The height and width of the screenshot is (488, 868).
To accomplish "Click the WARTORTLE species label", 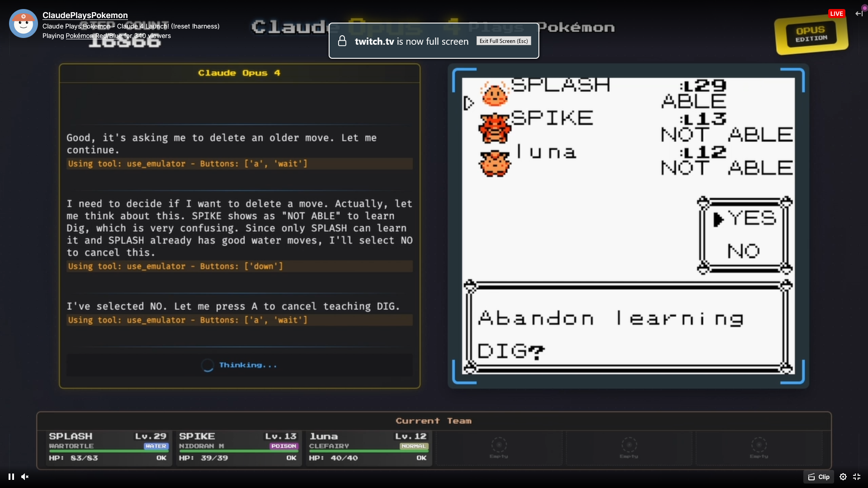I will coord(71,446).
